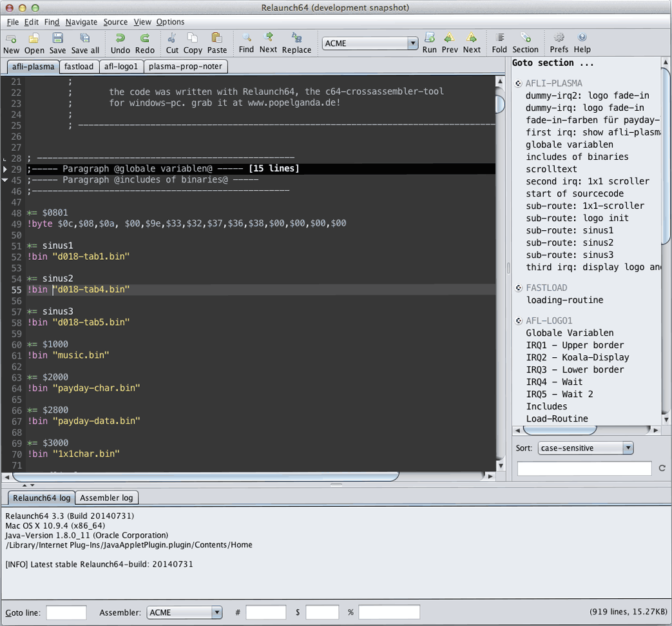Viewport: 672px width, 626px height.
Task: Click the Replace toolbar icon
Action: 296,39
